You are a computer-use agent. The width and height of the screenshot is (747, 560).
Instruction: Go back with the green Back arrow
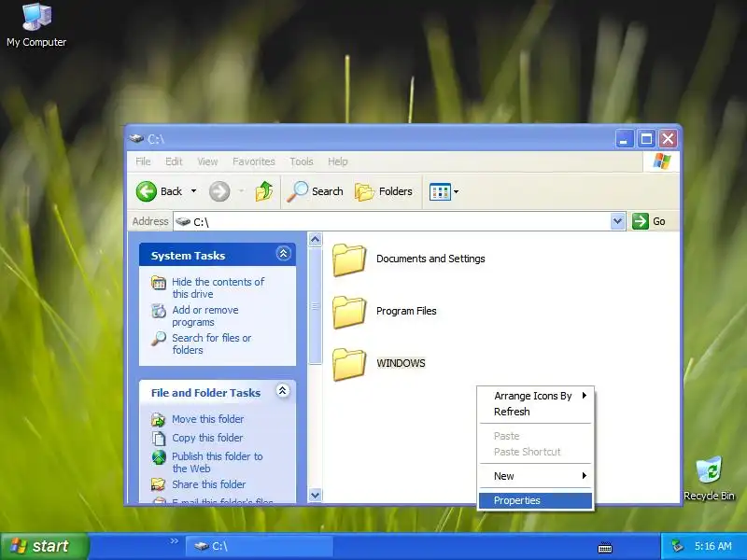tap(147, 191)
